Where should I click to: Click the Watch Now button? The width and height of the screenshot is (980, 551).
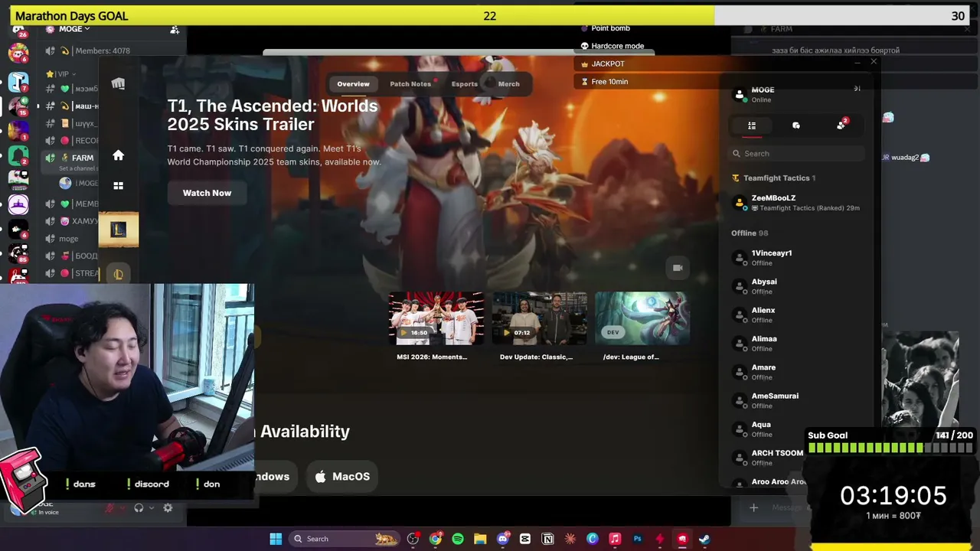pyautogui.click(x=207, y=193)
